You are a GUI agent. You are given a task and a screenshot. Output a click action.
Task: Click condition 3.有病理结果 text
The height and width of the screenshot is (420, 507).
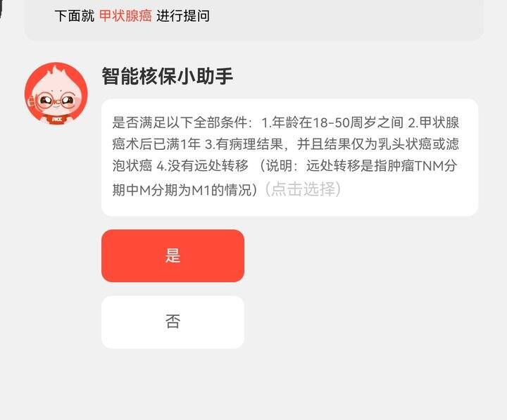point(244,144)
